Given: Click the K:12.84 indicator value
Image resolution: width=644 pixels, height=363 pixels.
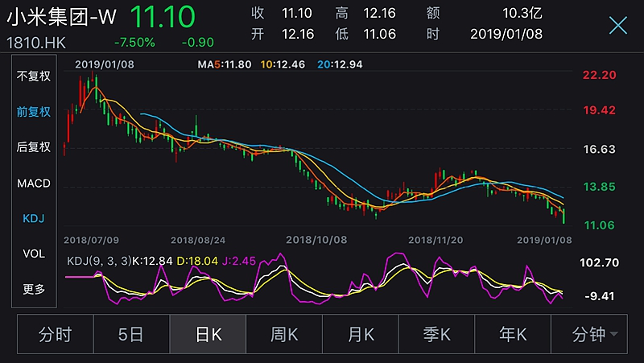Looking at the screenshot, I should pyautogui.click(x=152, y=261).
